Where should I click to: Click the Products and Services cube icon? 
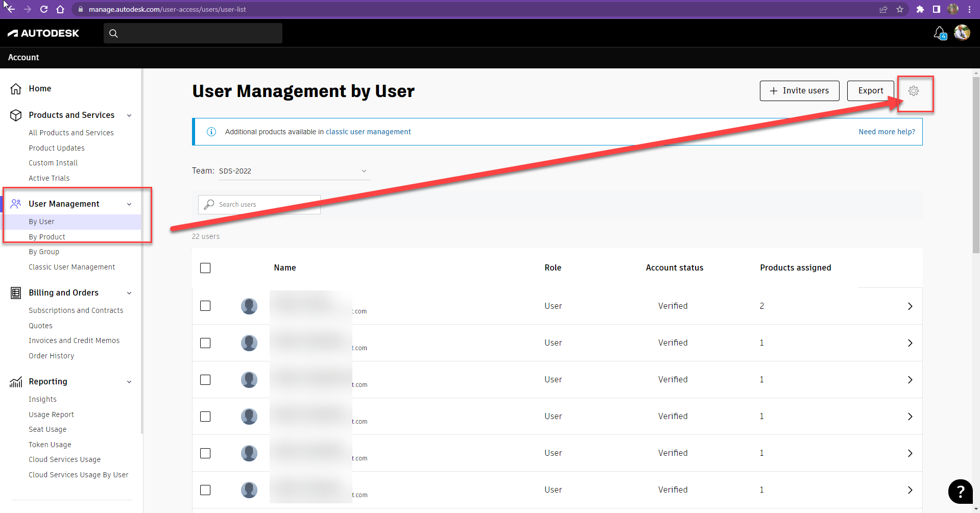point(16,115)
